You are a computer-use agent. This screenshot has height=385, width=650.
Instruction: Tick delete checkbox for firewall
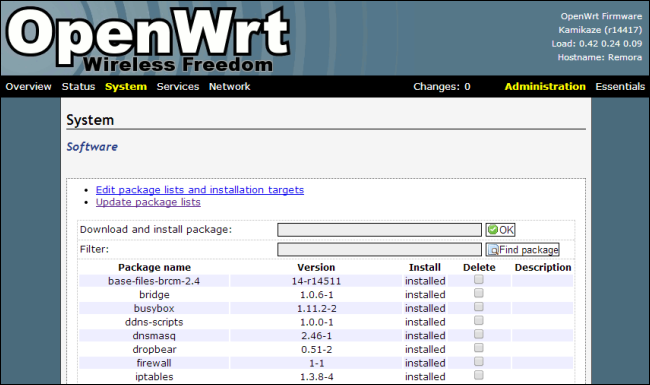(x=479, y=361)
